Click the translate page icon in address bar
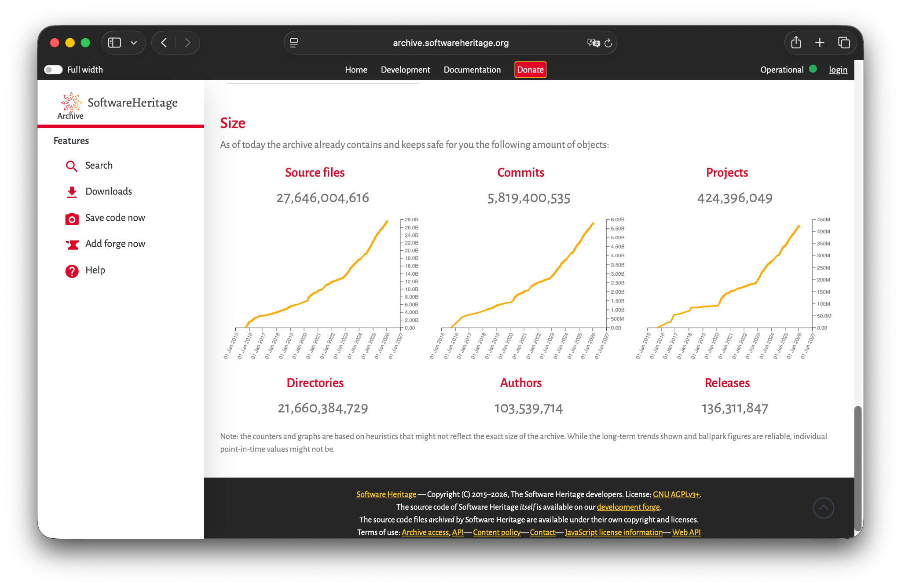Image resolution: width=901 pixels, height=588 pixels. point(593,43)
